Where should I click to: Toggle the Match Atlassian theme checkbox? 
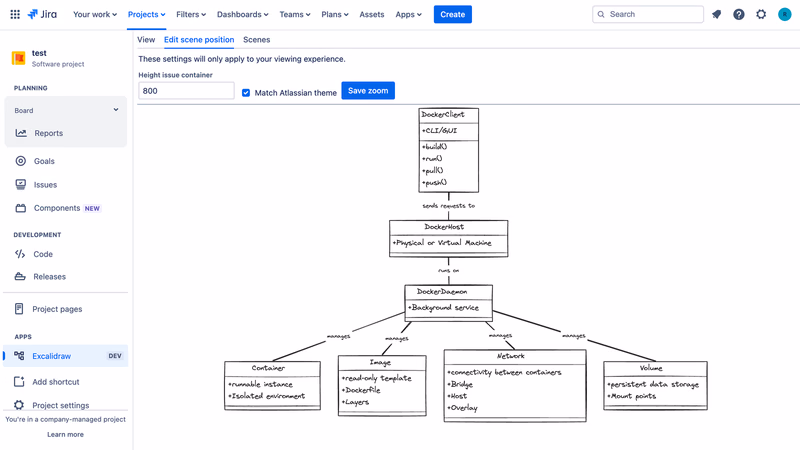pos(246,93)
